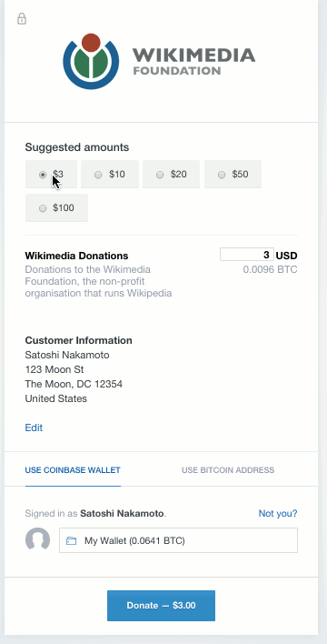Click the padlock secure icon
Viewport: 327px width, 644px height.
point(22,19)
